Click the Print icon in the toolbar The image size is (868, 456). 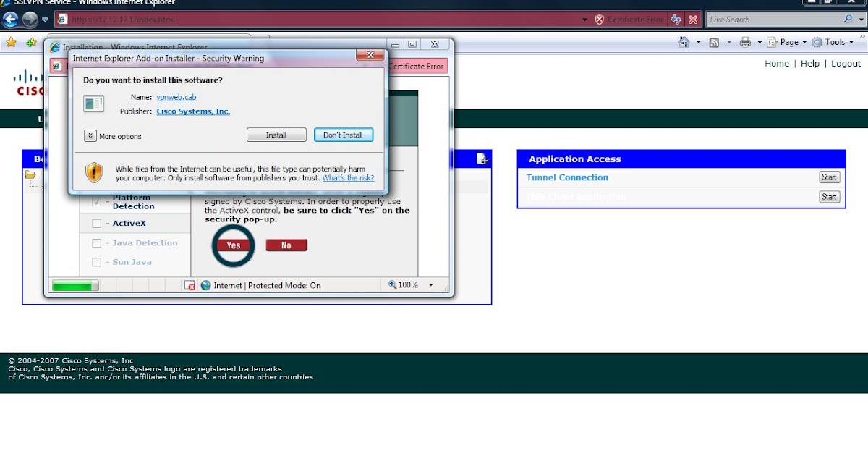point(745,43)
